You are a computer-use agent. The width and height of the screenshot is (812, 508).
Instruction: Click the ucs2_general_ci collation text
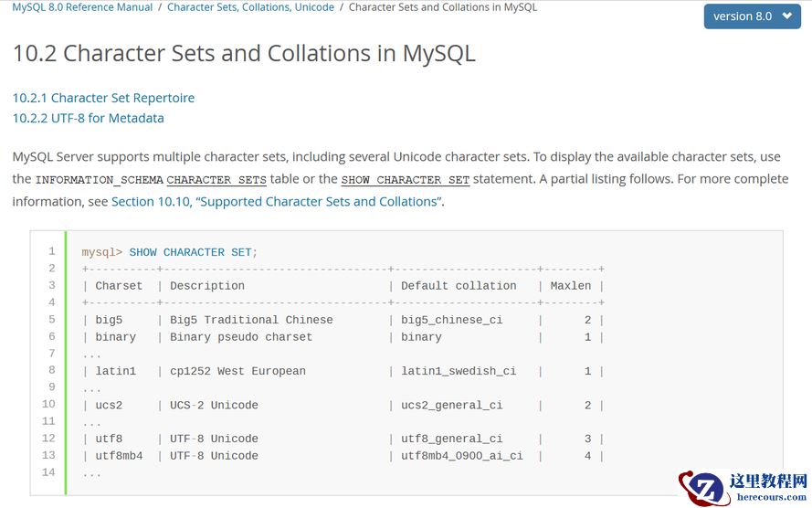click(451, 405)
